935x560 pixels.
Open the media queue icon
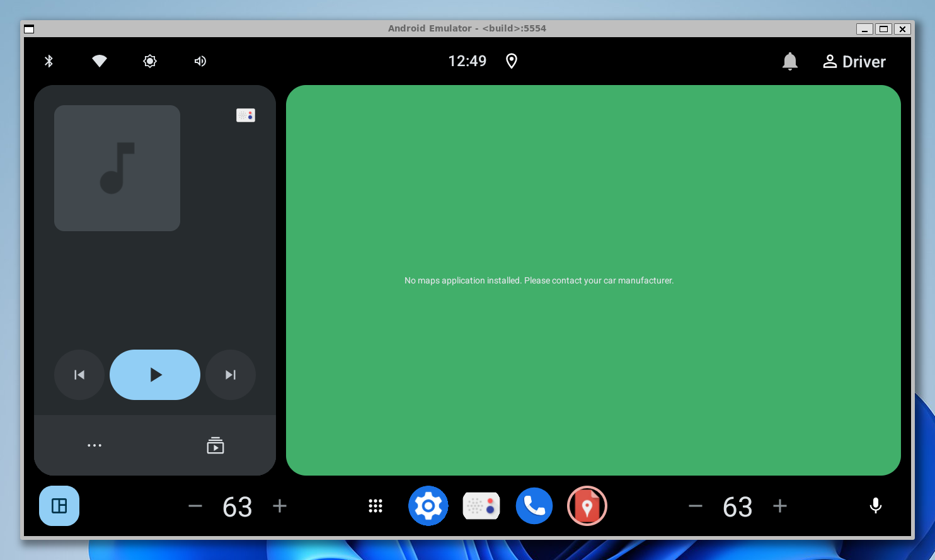[x=215, y=445]
